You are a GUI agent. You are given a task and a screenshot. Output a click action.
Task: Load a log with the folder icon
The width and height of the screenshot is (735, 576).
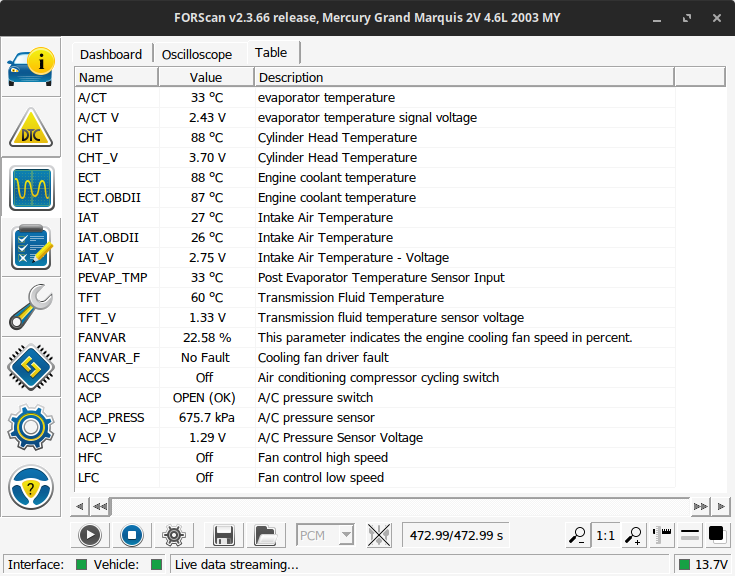click(266, 535)
